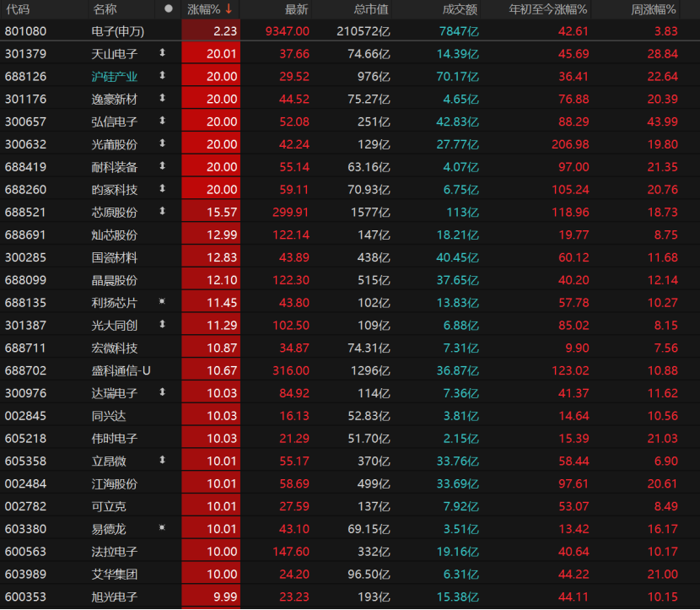Click 达瑞电子 turnover 7.36亿

[x=460, y=393]
